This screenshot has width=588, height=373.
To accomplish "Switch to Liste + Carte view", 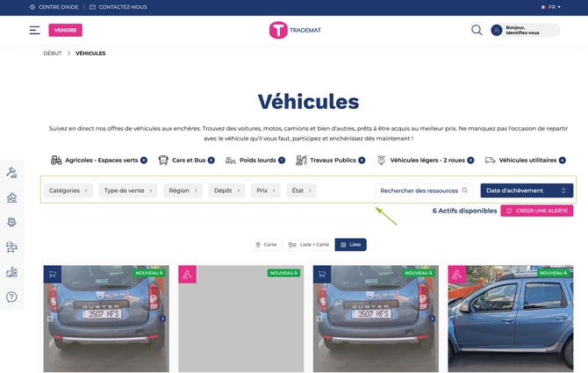I will click(308, 245).
